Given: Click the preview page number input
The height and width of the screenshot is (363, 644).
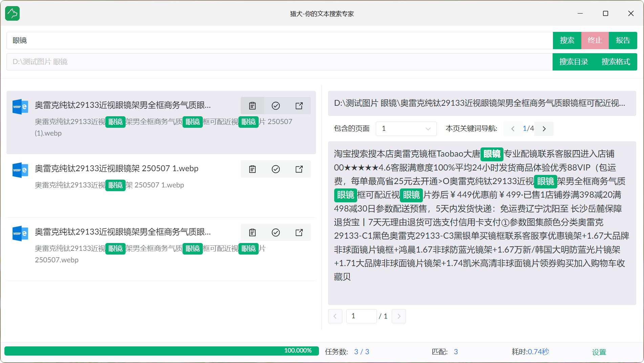Looking at the screenshot, I should 361,316.
